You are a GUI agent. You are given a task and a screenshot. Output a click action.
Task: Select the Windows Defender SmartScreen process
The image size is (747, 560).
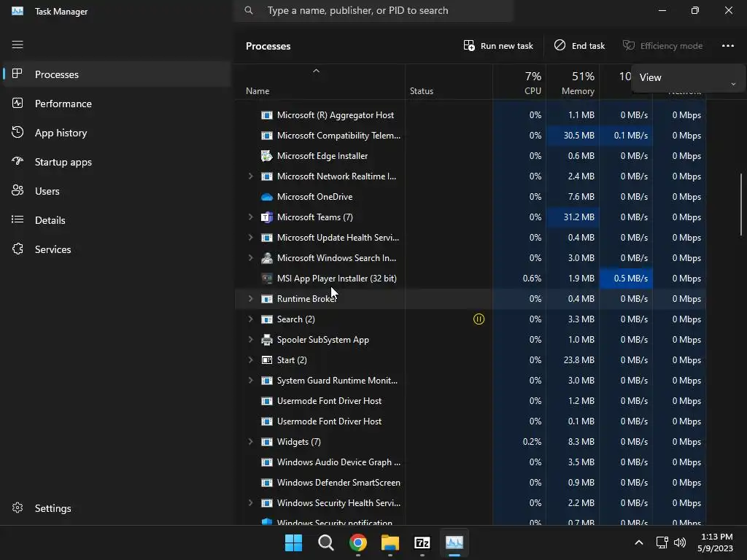[x=471, y=483]
